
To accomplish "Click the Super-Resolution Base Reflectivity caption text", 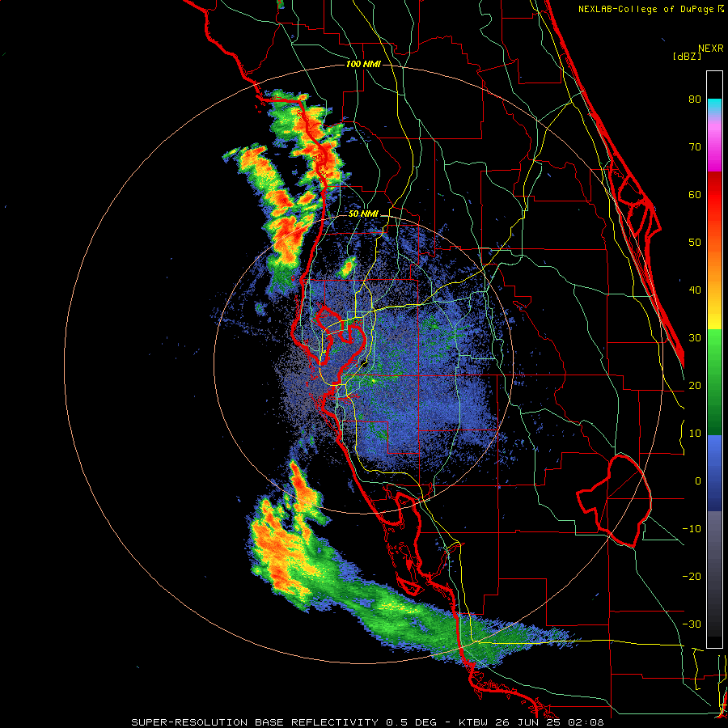I will [367, 722].
